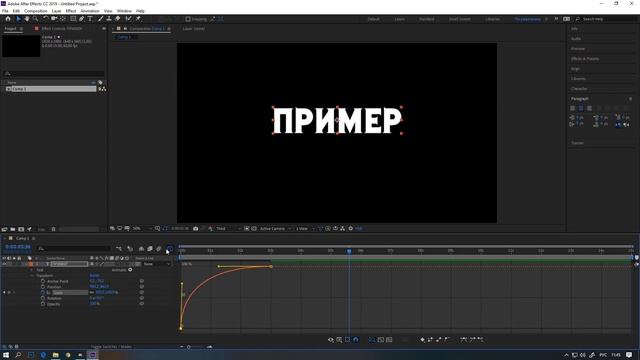Select the Horizontal Type tool

(x=90, y=19)
